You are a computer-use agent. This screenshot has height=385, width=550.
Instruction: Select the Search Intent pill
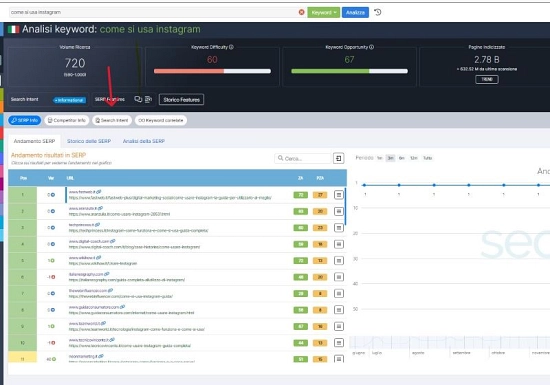pyautogui.click(x=112, y=120)
